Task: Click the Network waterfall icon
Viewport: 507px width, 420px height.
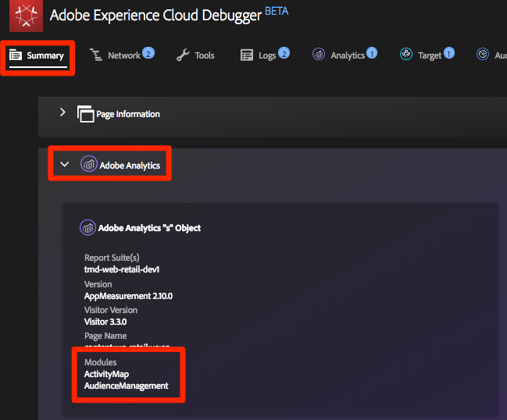Action: pos(96,55)
